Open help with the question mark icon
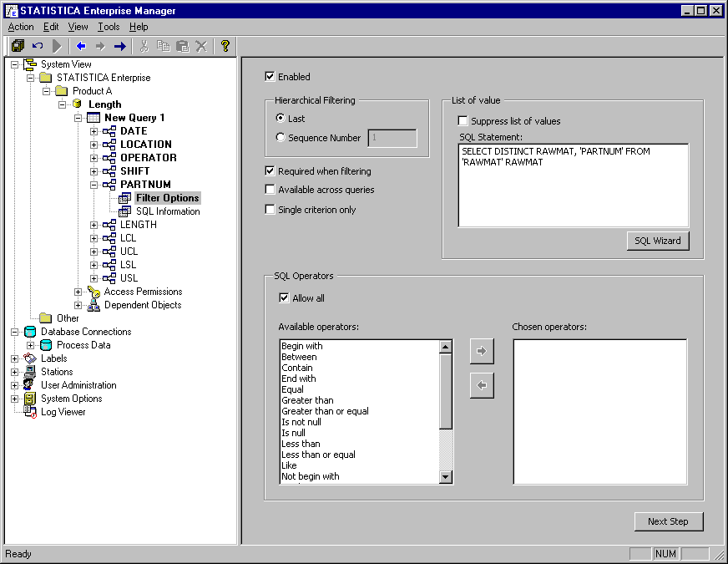This screenshot has width=728, height=564. click(x=225, y=46)
